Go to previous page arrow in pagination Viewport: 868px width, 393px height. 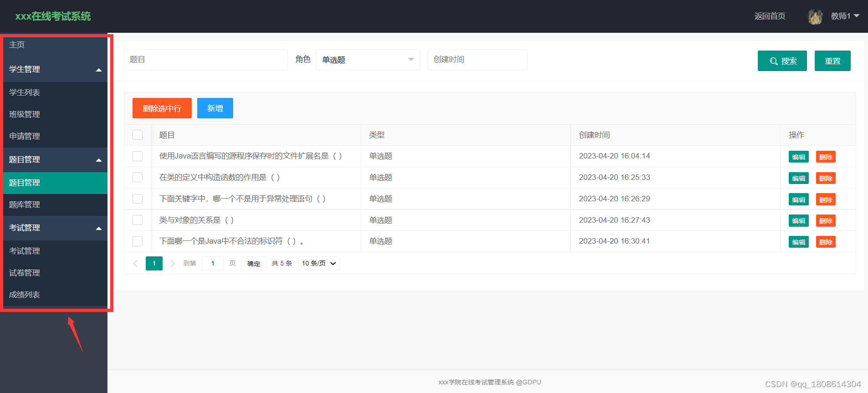pos(135,263)
